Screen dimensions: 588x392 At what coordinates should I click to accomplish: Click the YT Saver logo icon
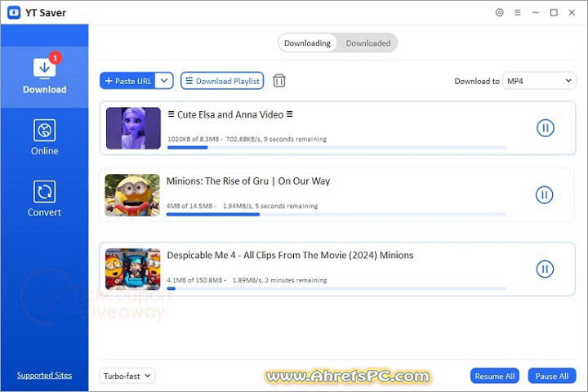pos(14,13)
